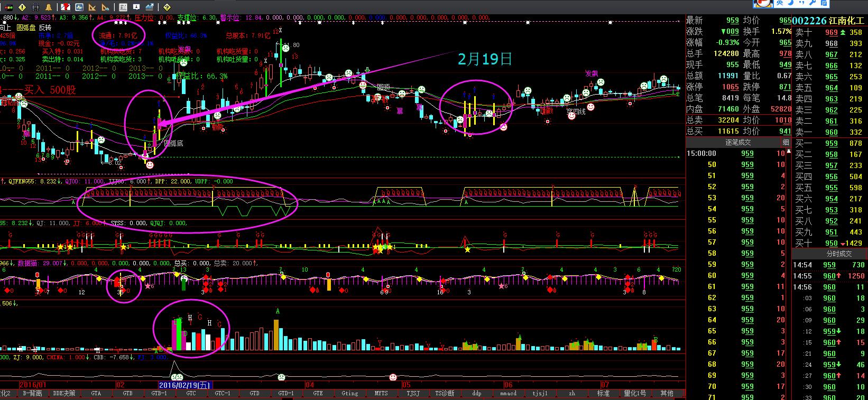Open the GTD-1 indicator tab
The image size is (868, 400).
click(x=286, y=393)
